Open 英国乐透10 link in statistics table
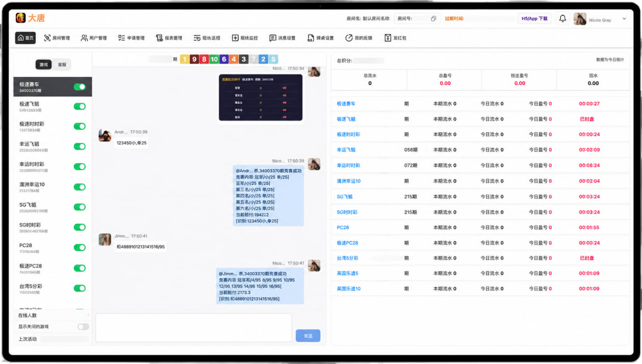Screen dimensions: 642x364 [x=349, y=289]
